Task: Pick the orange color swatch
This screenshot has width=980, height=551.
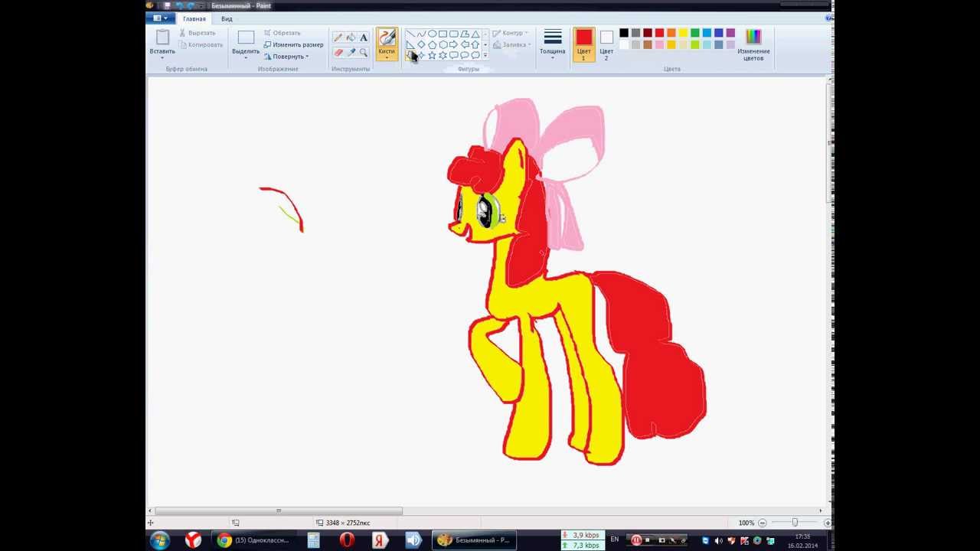Action: tap(671, 33)
